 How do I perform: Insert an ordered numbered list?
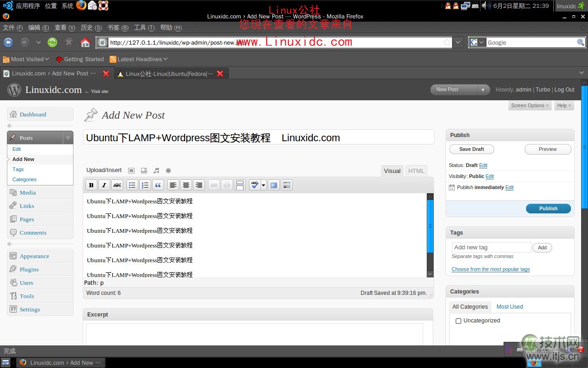tap(145, 185)
